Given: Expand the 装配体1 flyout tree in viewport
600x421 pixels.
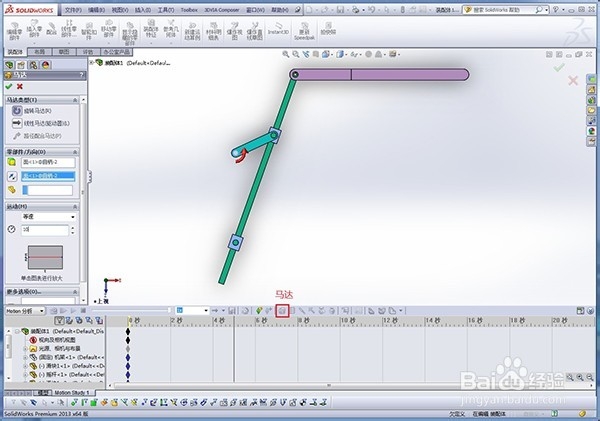Looking at the screenshot, I should click(x=91, y=62).
